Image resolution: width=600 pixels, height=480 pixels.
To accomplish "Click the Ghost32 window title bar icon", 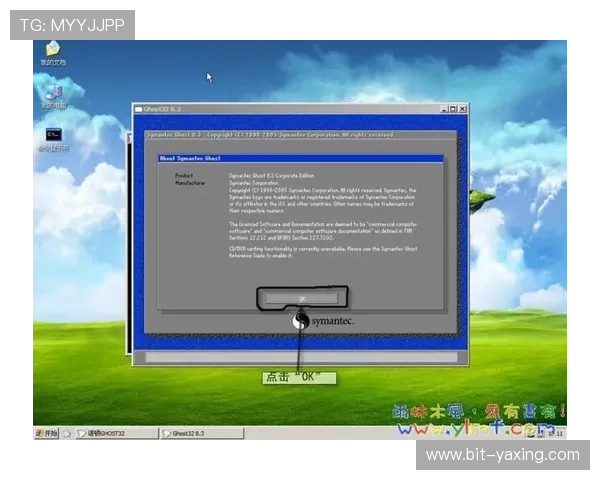I will click(139, 108).
